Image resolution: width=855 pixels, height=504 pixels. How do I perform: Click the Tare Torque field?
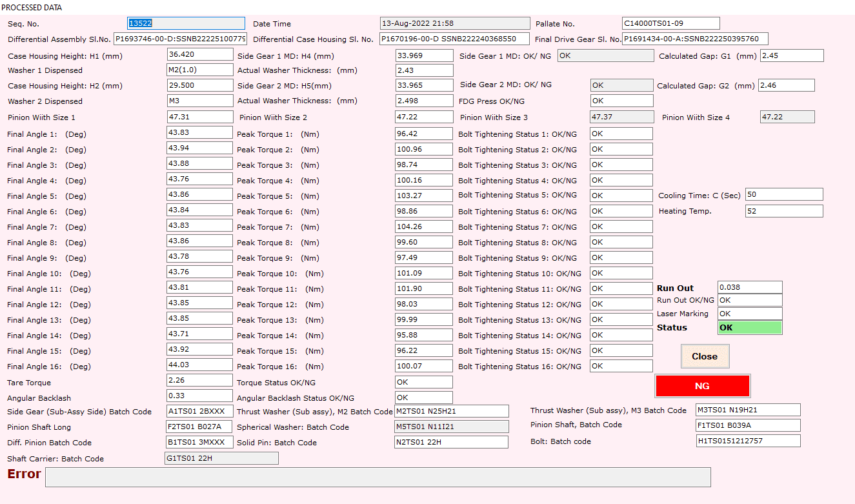tap(199, 380)
